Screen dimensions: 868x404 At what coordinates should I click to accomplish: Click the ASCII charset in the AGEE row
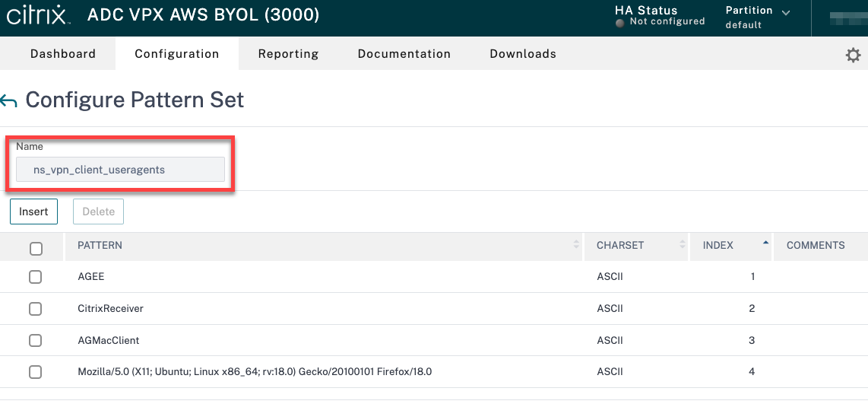tap(610, 276)
